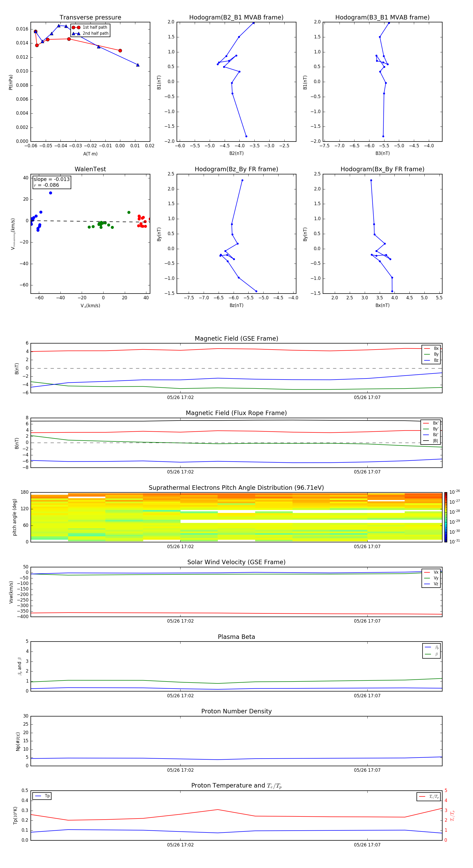473x868 pixels.
Task: Click the 'r = -0.086' annotation
Action: click(x=47, y=185)
